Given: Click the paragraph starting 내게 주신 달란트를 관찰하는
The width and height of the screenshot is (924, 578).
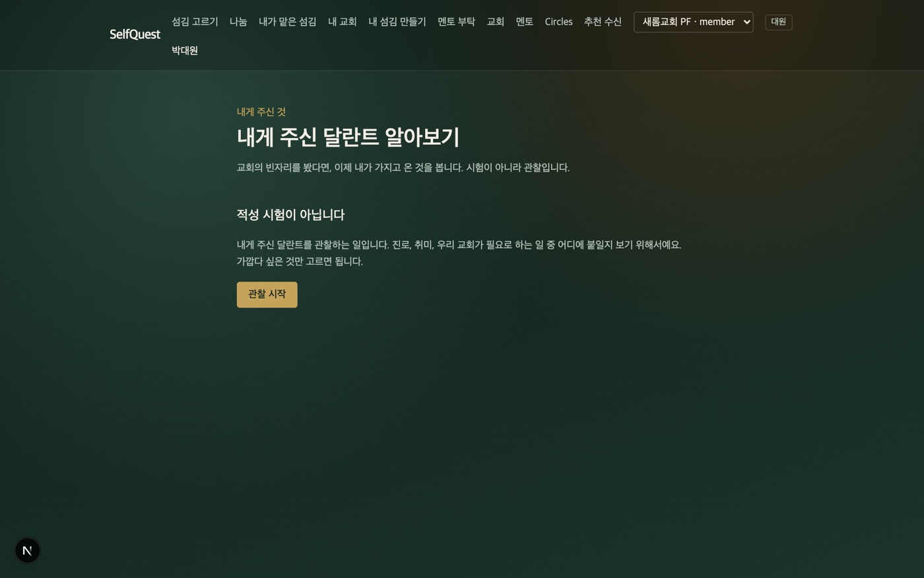Looking at the screenshot, I should [459, 253].
